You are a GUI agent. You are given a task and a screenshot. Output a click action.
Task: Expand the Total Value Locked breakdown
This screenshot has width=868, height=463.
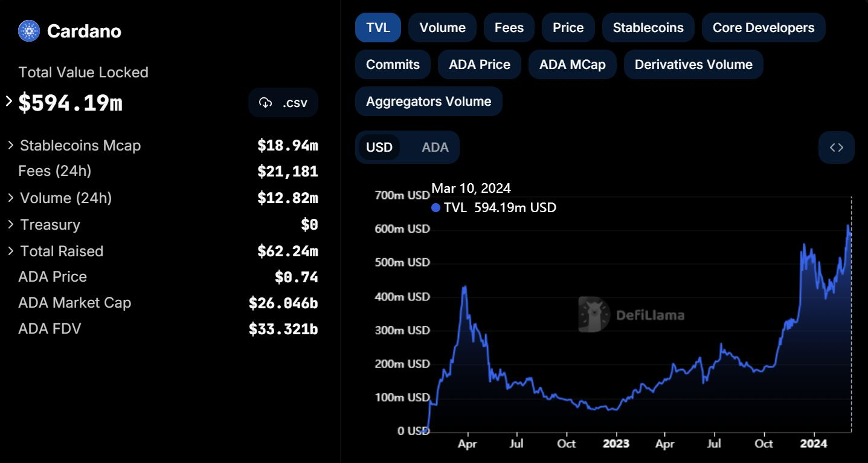pos(9,101)
